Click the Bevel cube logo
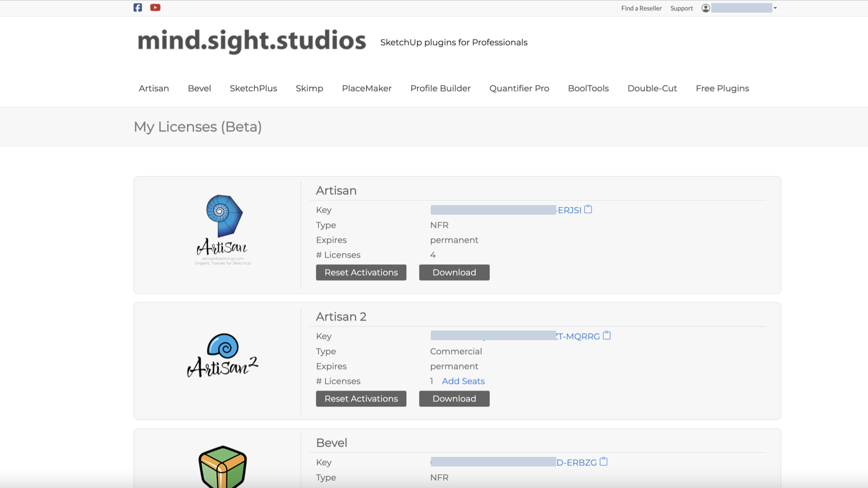The height and width of the screenshot is (488, 868). tap(223, 467)
